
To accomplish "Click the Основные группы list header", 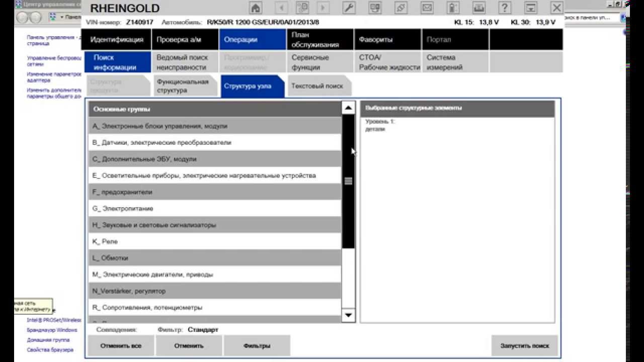I will point(215,109).
